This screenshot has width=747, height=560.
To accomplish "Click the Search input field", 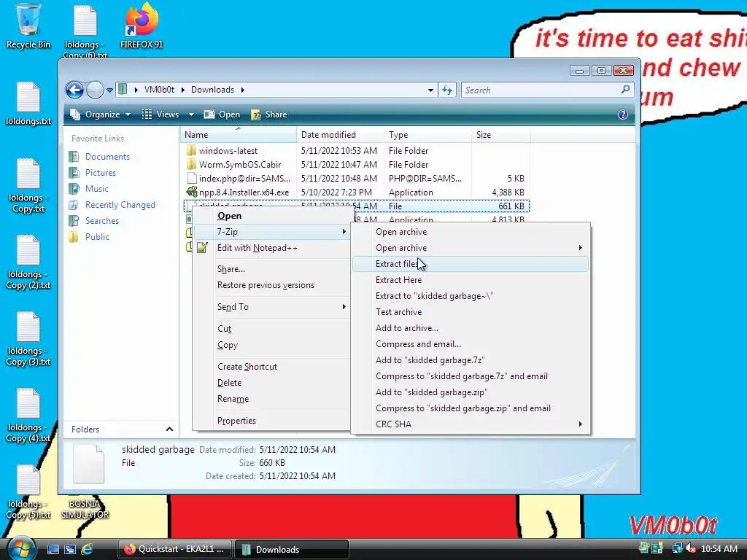I will pyautogui.click(x=541, y=90).
